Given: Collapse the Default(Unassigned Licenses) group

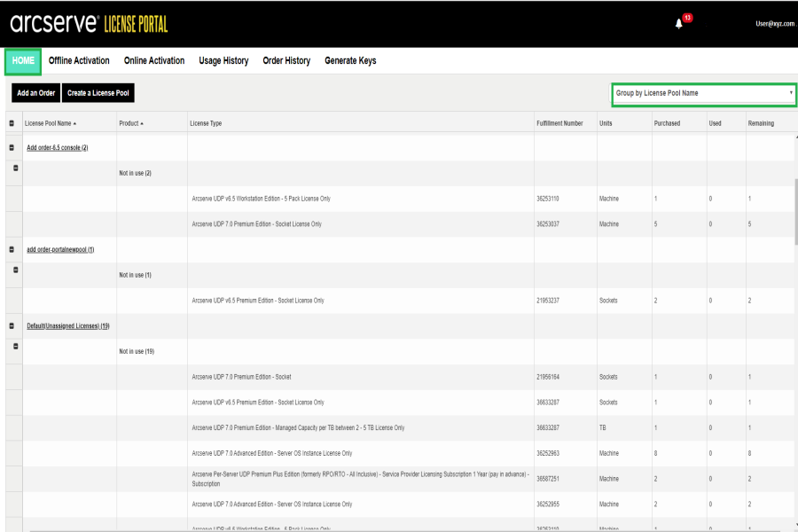Looking at the screenshot, I should tap(12, 325).
